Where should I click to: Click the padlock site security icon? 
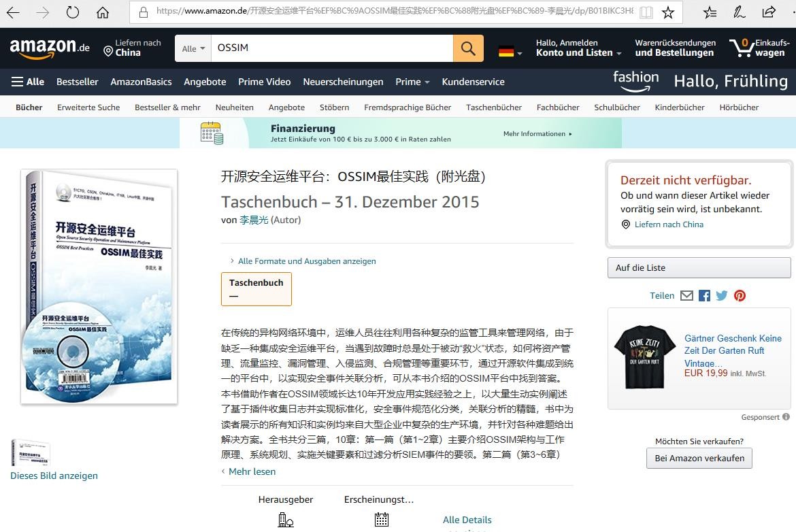(143, 12)
